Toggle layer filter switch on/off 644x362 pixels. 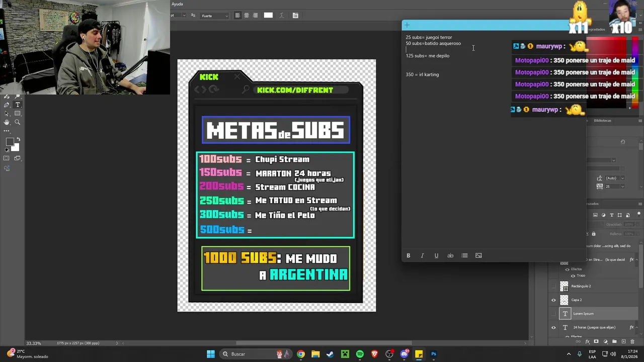click(638, 215)
